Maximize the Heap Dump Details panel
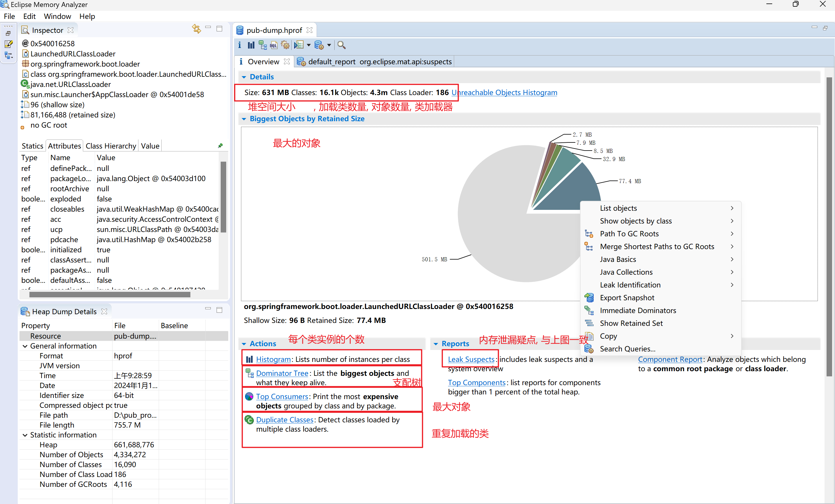The height and width of the screenshot is (504, 835). point(219,310)
